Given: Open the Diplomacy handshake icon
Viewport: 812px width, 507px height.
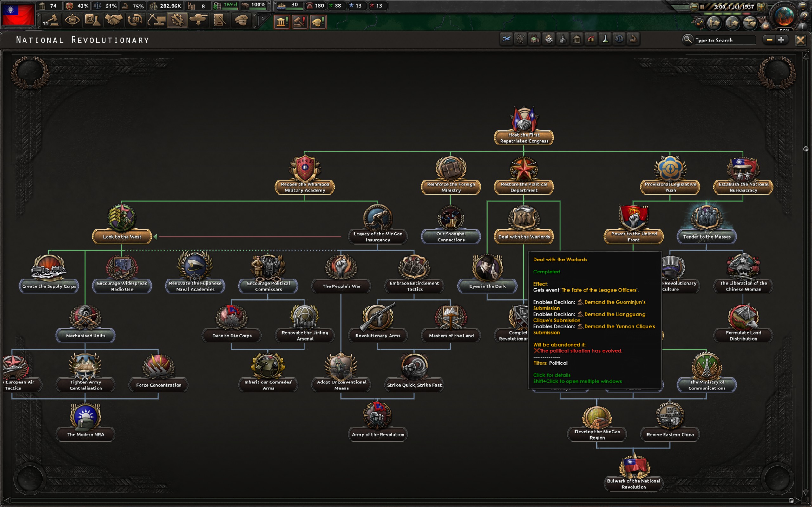Looking at the screenshot, I should point(114,21).
